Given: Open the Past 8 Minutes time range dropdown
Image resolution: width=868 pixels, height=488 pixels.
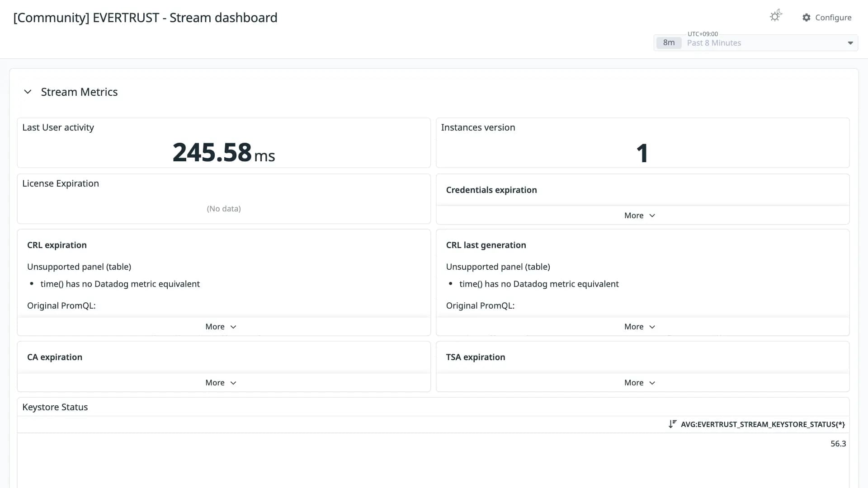Looking at the screenshot, I should point(756,43).
